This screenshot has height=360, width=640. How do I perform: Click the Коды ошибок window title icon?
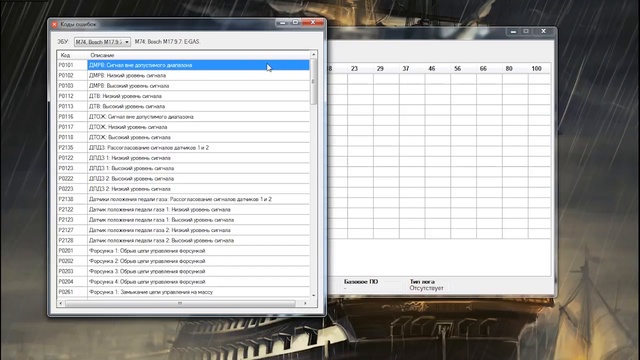54,24
